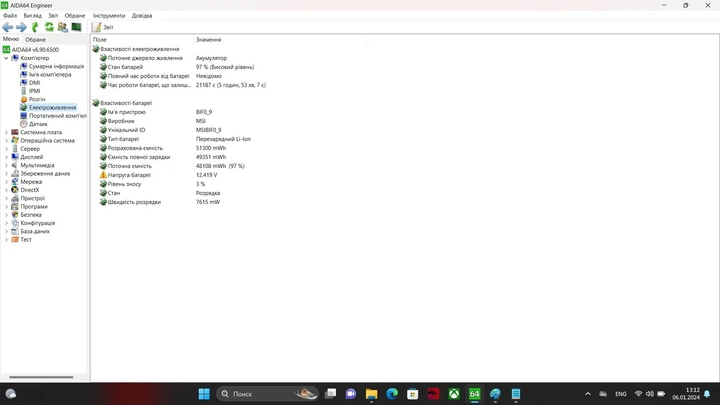Expand the DirectX node
This screenshot has height=405, width=720.
6,190
